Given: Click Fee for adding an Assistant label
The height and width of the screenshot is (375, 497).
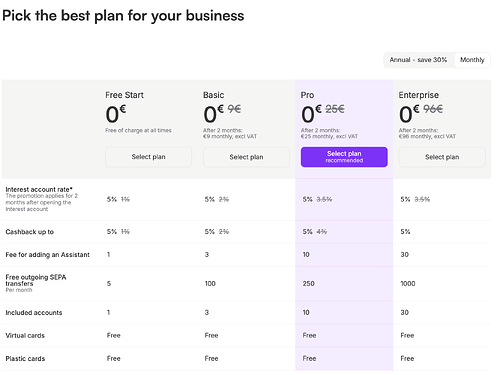Looking at the screenshot, I should click(48, 255).
